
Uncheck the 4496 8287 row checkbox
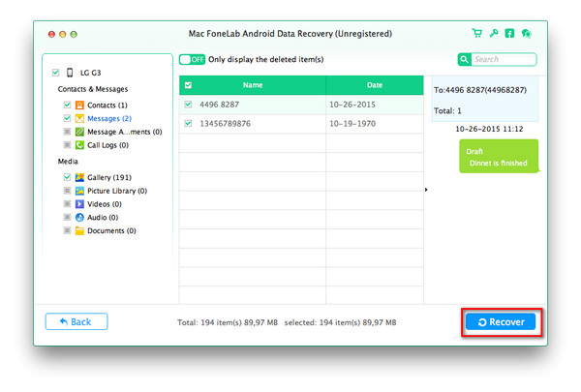coord(188,105)
